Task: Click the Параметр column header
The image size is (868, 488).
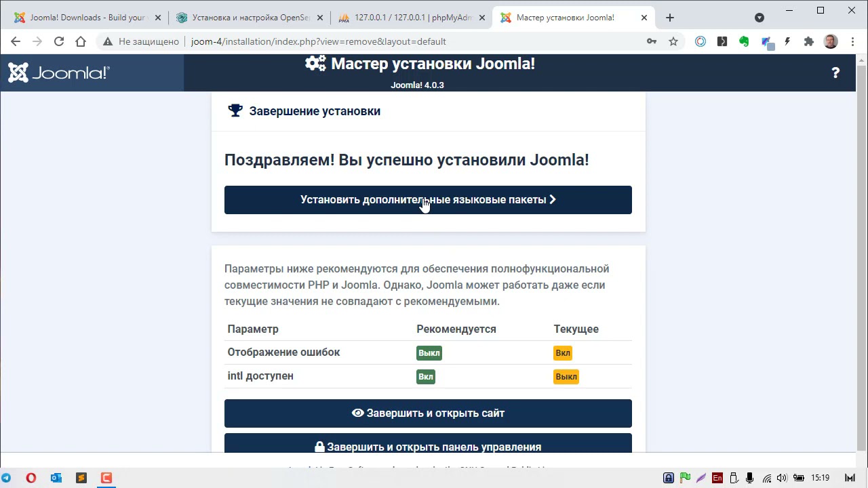Action: 253,329
